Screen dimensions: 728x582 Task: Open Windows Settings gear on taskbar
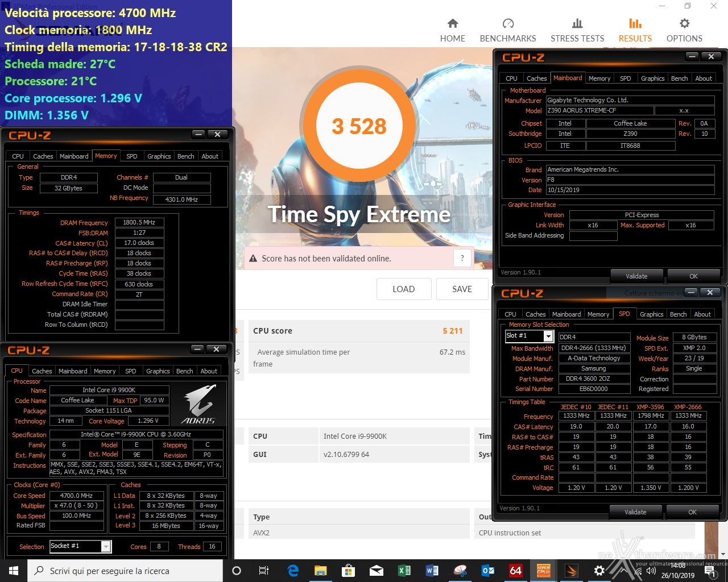click(x=599, y=571)
